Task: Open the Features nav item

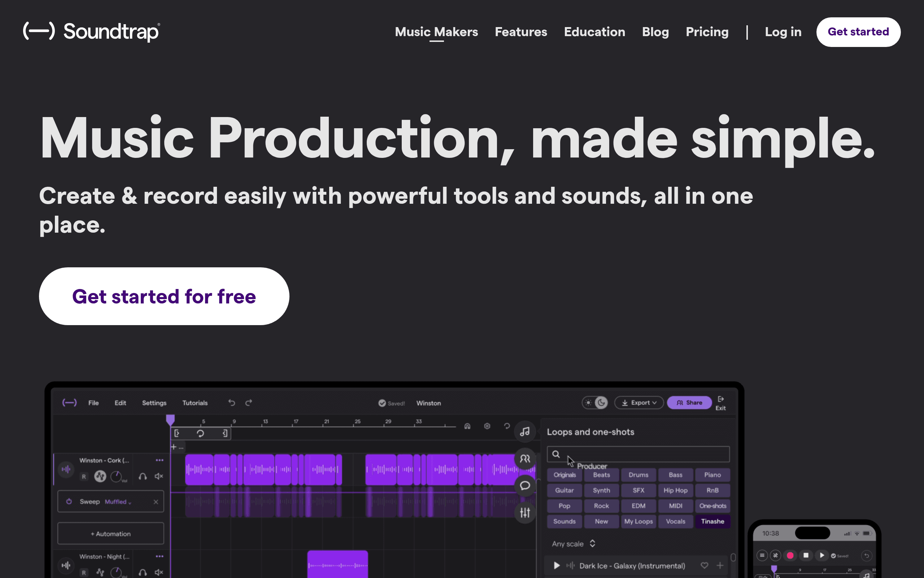Action: pyautogui.click(x=521, y=32)
